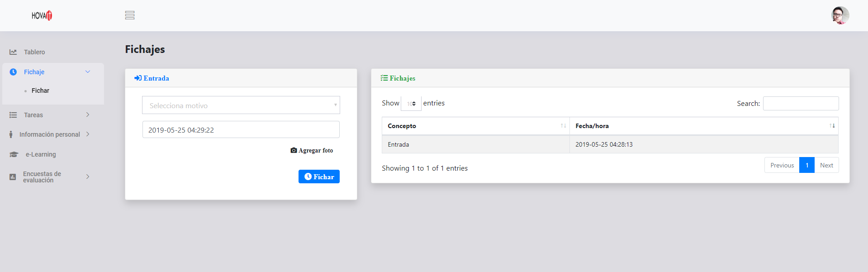Click the green Fichajes card title
The image size is (868, 272).
pos(403,78)
